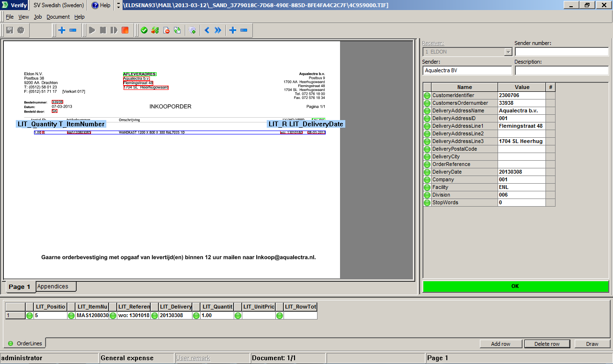The image size is (613, 364).
Task: Click the disabled save floppy icon
Action: click(10, 30)
